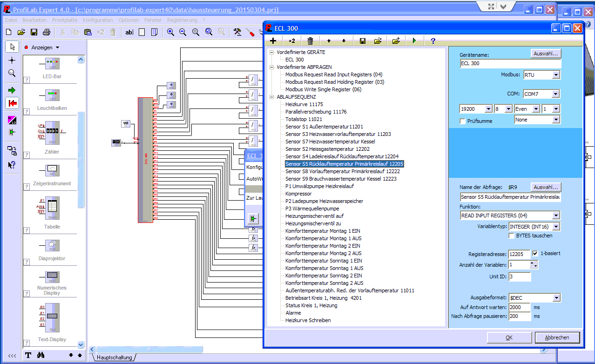This screenshot has width=595, height=364.
Task: Click the ab| text label tool
Action: pyautogui.click(x=129, y=32)
